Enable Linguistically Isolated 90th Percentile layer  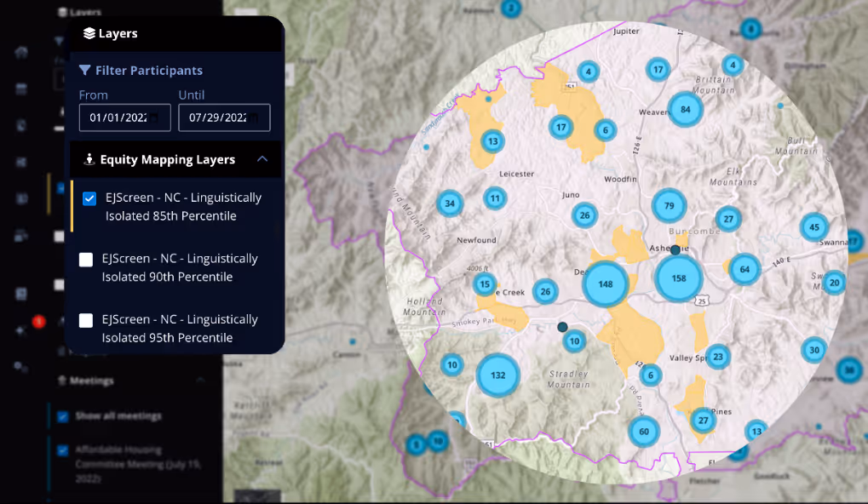(86, 260)
